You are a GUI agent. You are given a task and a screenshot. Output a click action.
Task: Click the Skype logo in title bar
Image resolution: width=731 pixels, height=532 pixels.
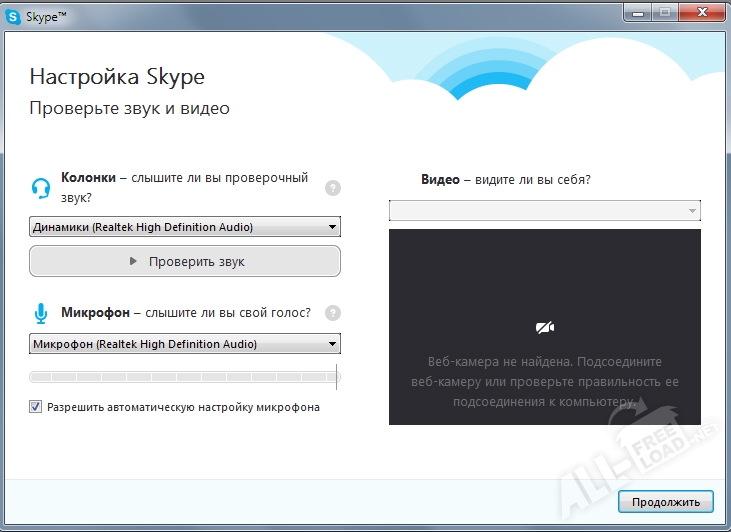pyautogui.click(x=13, y=17)
